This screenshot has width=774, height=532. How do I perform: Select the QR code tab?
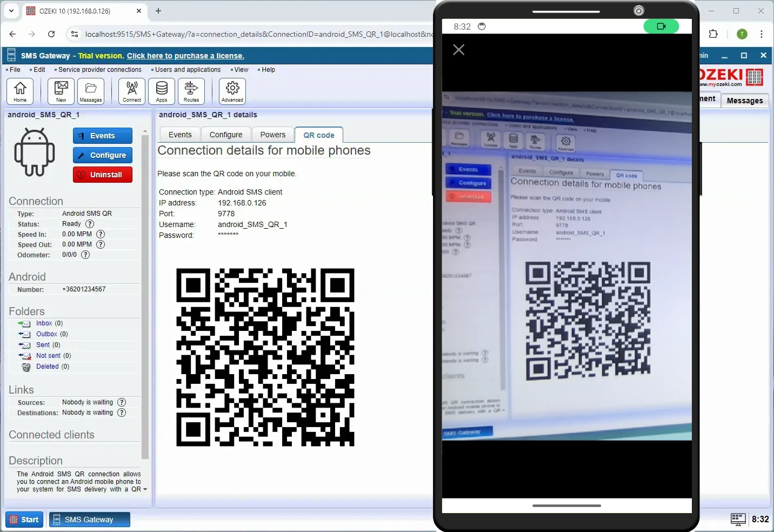coord(319,135)
